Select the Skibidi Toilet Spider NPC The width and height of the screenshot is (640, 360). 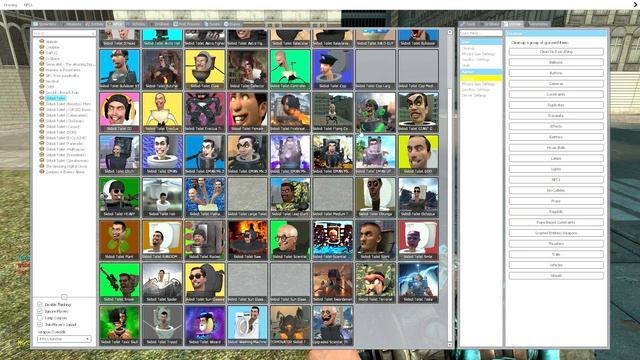tap(162, 283)
